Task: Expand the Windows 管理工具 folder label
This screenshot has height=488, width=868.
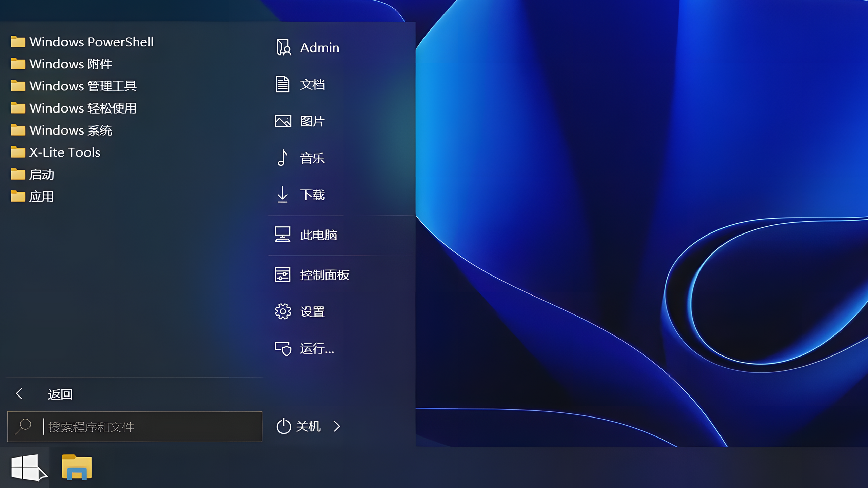Action: click(83, 86)
